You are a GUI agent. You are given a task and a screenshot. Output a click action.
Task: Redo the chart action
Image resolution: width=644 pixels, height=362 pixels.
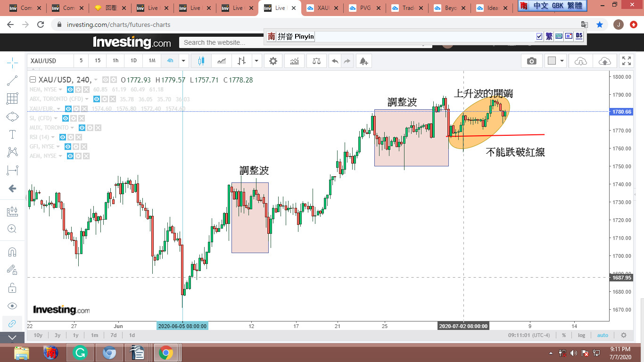(x=347, y=61)
